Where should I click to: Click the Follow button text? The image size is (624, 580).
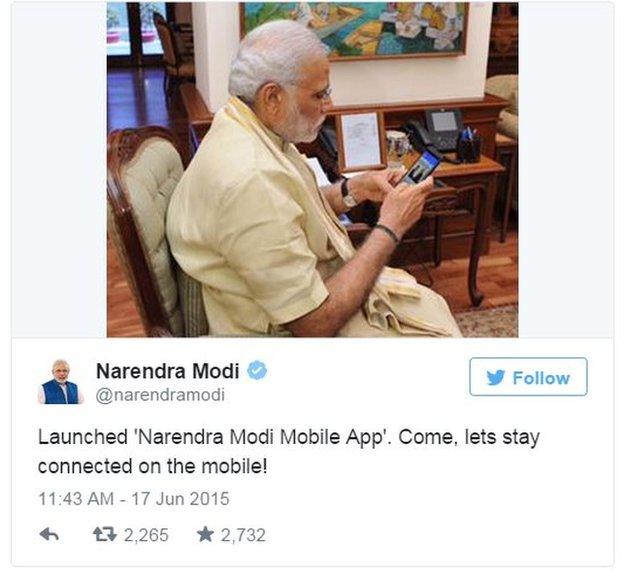[x=541, y=378]
